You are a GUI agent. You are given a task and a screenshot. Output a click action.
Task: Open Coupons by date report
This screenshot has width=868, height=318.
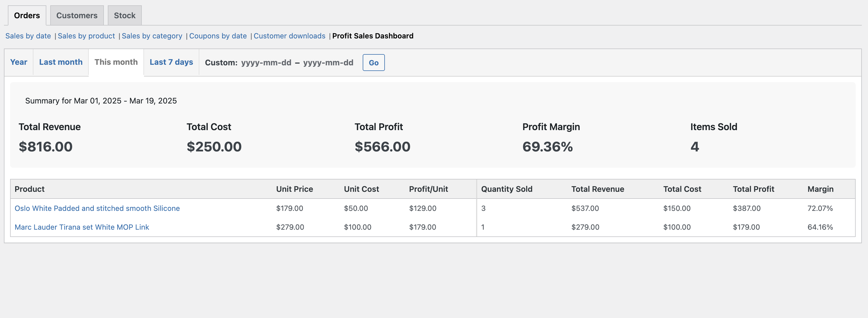218,36
